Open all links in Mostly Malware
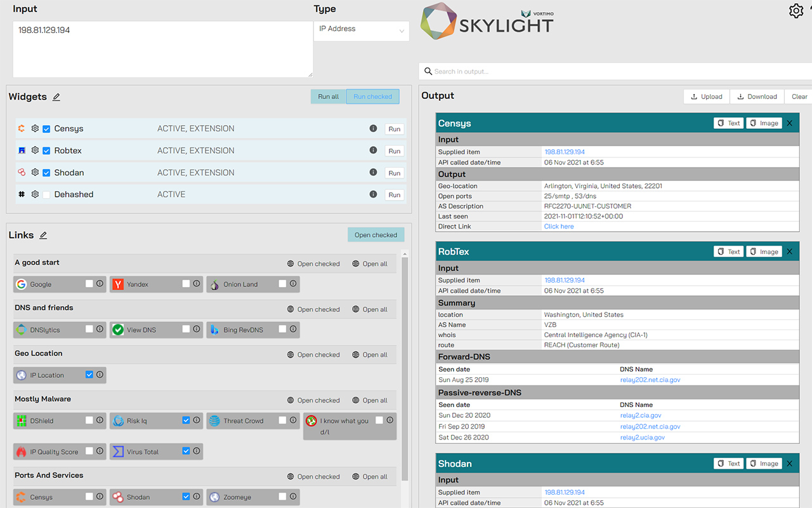This screenshot has height=508, width=812. 370,400
